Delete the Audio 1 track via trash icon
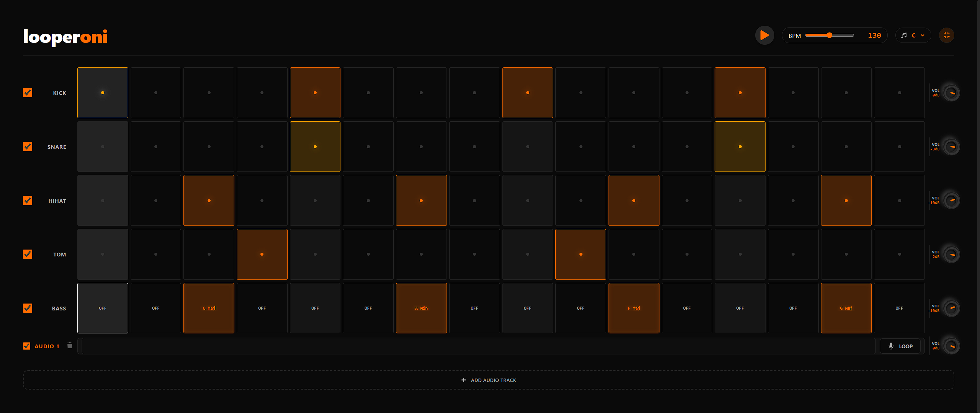The height and width of the screenshot is (413, 980). (x=70, y=346)
